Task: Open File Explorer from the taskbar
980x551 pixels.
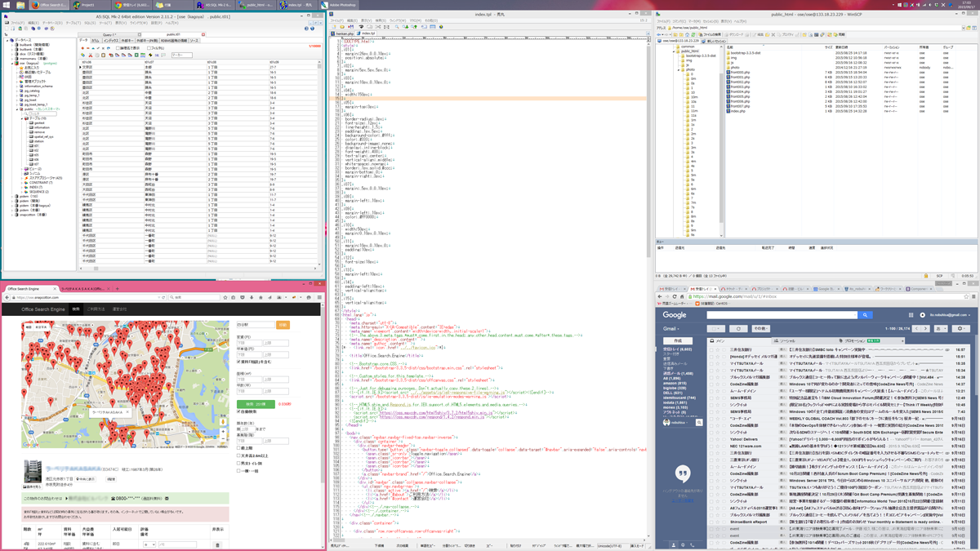Action: pyautogui.click(x=20, y=5)
